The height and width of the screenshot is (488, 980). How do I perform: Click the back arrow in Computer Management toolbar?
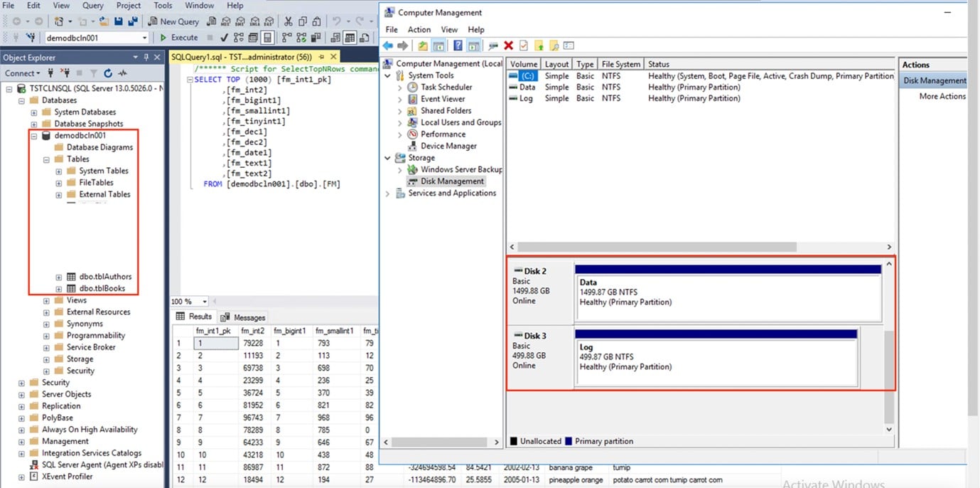pyautogui.click(x=387, y=46)
